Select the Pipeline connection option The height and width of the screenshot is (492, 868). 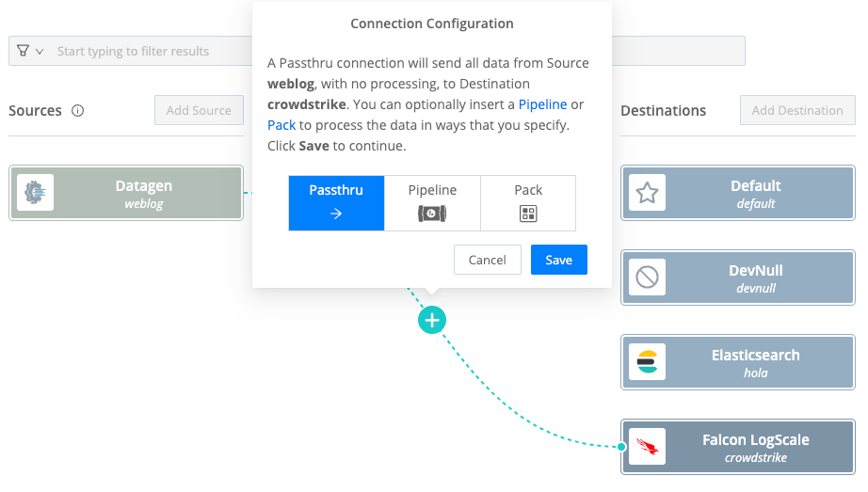[432, 203]
